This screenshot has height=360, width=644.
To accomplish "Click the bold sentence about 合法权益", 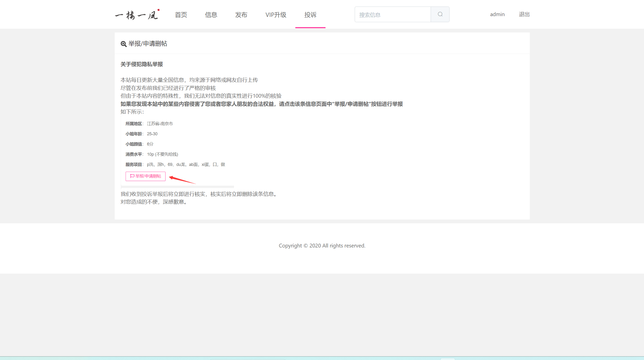I will 261,104.
